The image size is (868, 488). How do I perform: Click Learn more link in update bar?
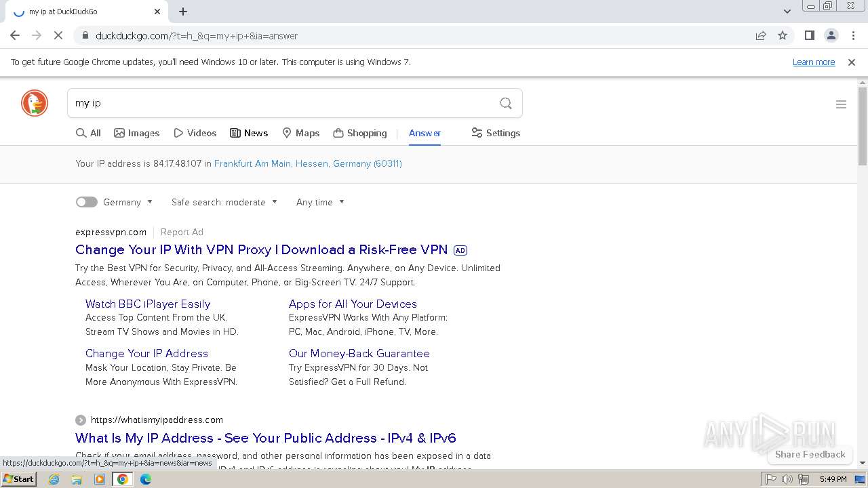814,62
